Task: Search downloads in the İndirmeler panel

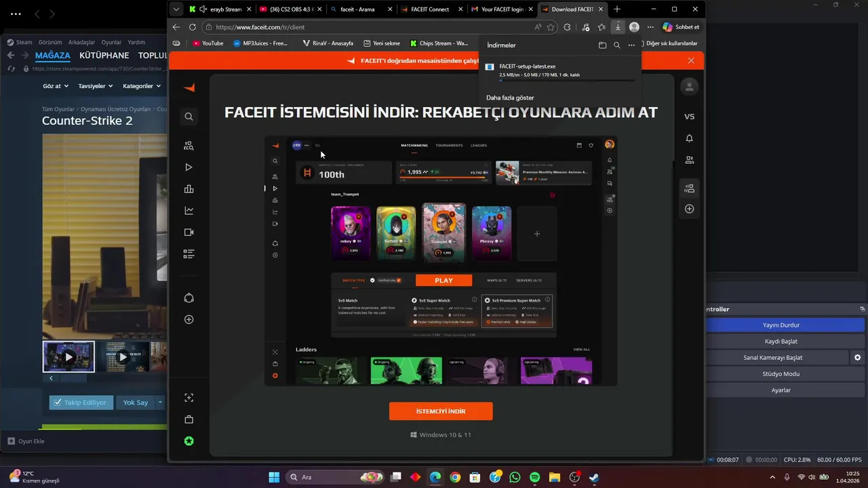Action: [616, 45]
